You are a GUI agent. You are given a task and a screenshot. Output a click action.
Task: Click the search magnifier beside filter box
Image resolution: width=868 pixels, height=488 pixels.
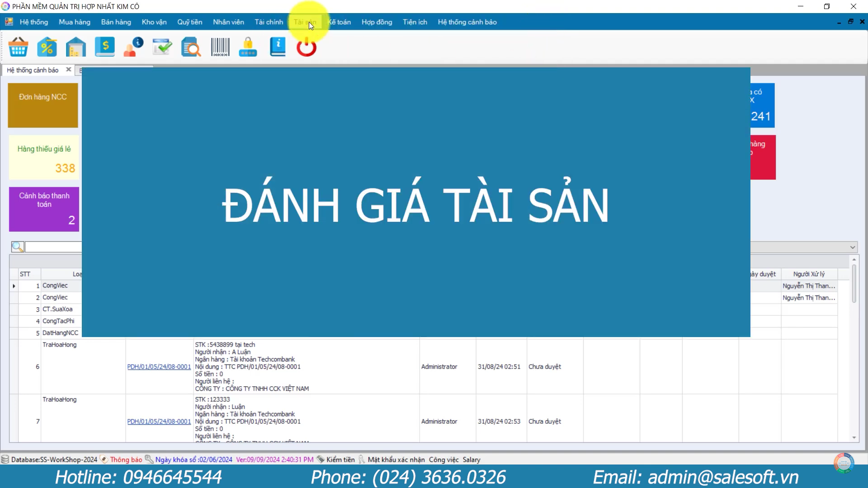[17, 247]
